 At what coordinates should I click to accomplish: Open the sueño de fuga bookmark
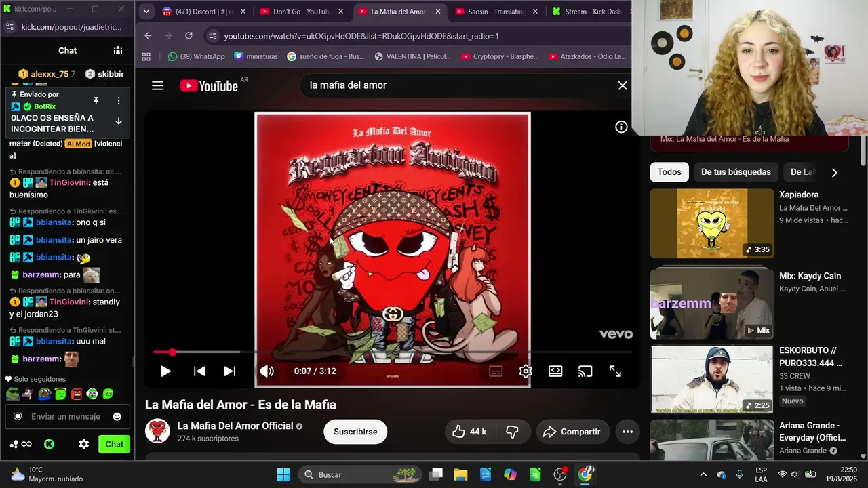(326, 56)
